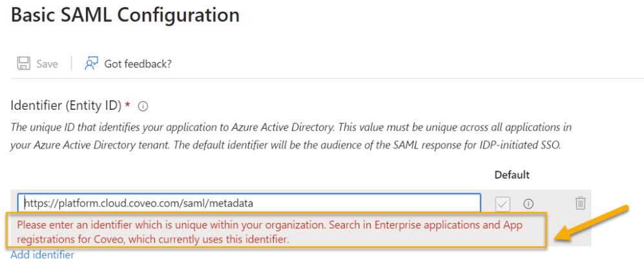
Task: Click the Default column header
Action: pyautogui.click(x=512, y=175)
